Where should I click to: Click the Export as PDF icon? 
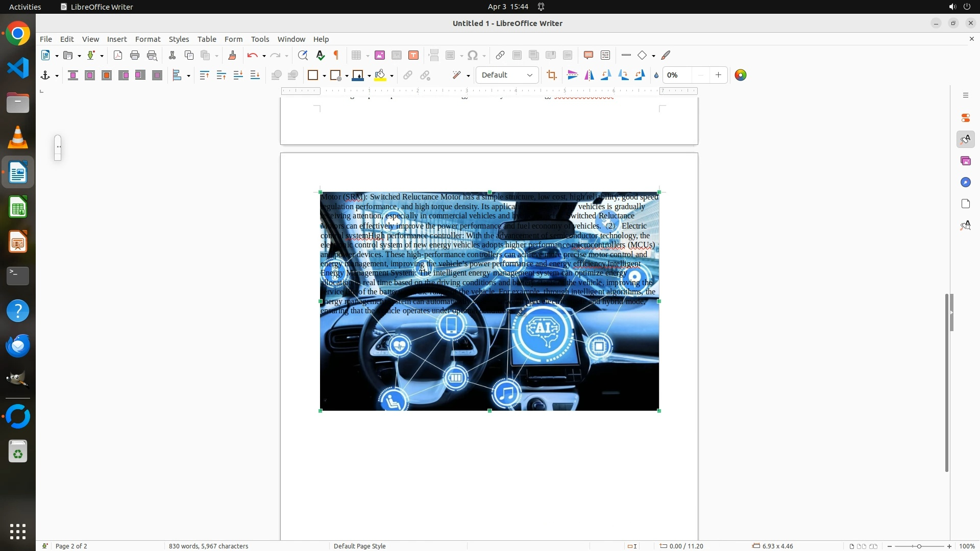click(x=118, y=56)
